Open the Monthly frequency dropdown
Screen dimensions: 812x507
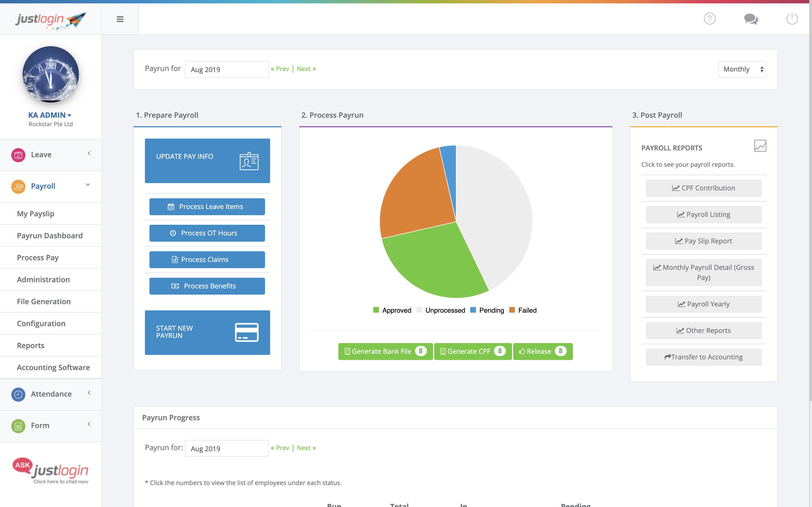click(742, 69)
